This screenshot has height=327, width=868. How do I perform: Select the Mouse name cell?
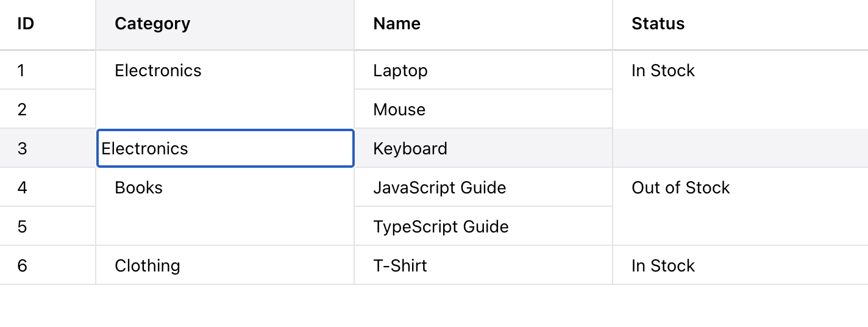pos(399,110)
